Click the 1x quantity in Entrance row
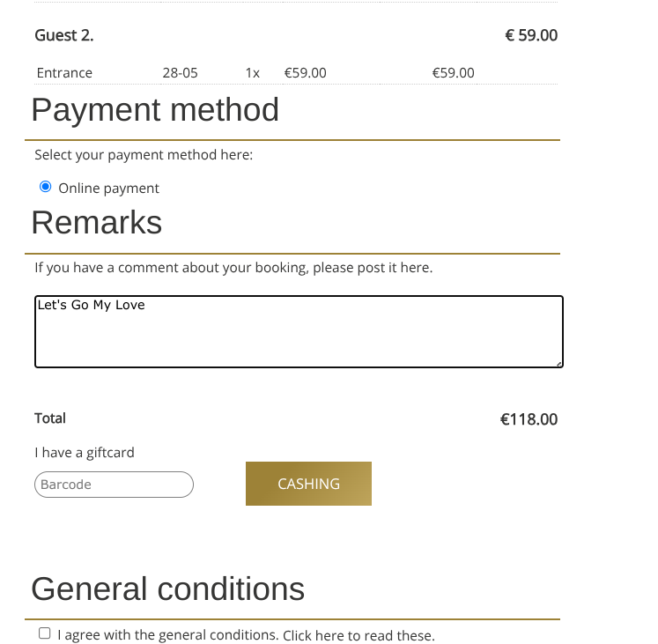This screenshot has width=658, height=644. point(253,73)
